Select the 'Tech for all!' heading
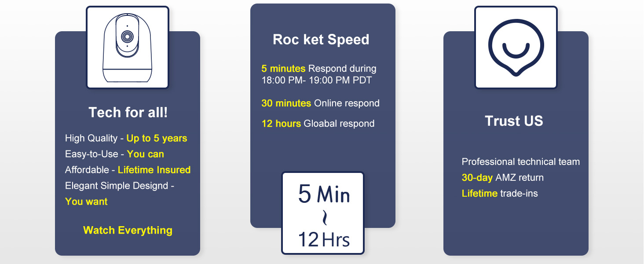Screen dimensions: 644x264 point(128,112)
